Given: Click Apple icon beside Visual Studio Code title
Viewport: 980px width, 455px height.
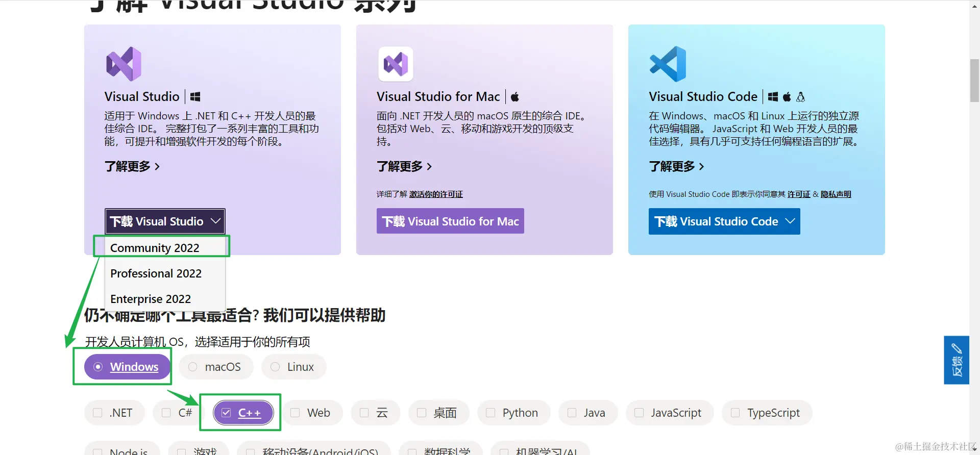Looking at the screenshot, I should (x=787, y=96).
